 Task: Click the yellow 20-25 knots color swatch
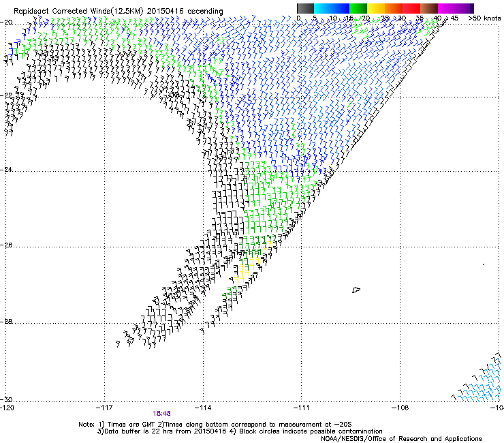(x=376, y=8)
